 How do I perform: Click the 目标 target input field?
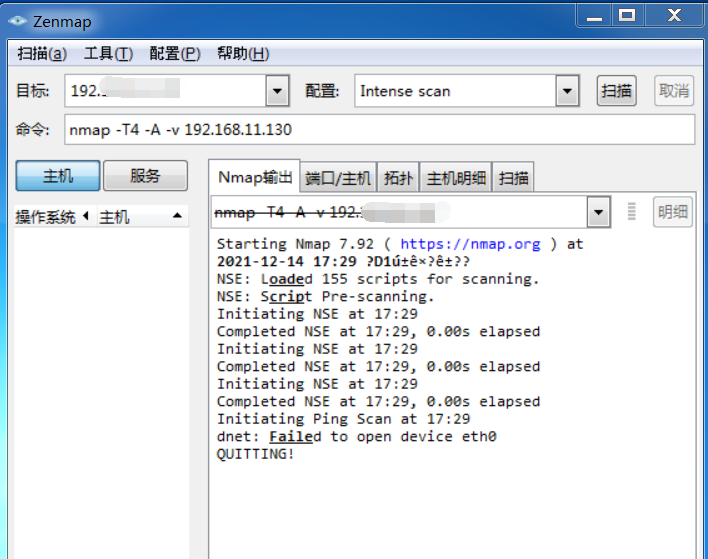[165, 91]
